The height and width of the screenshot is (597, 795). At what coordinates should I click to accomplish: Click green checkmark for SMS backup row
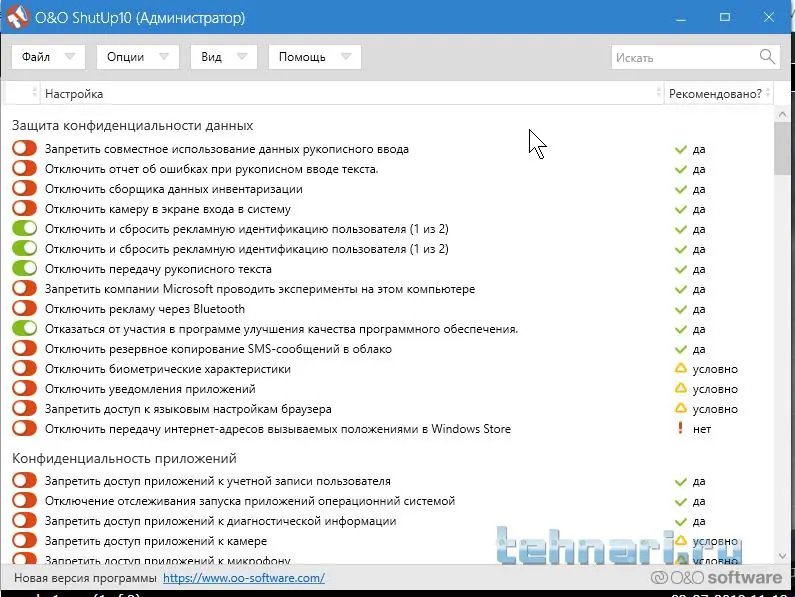tap(680, 349)
